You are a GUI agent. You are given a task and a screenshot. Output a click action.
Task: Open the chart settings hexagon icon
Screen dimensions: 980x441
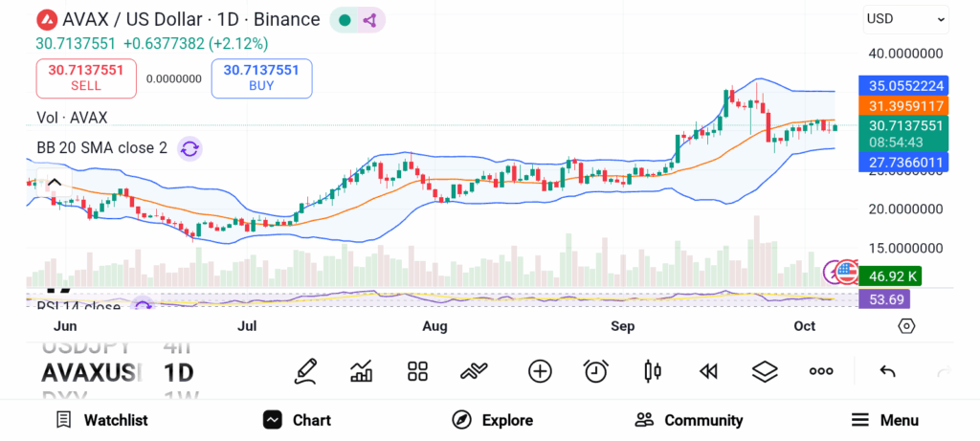click(906, 326)
